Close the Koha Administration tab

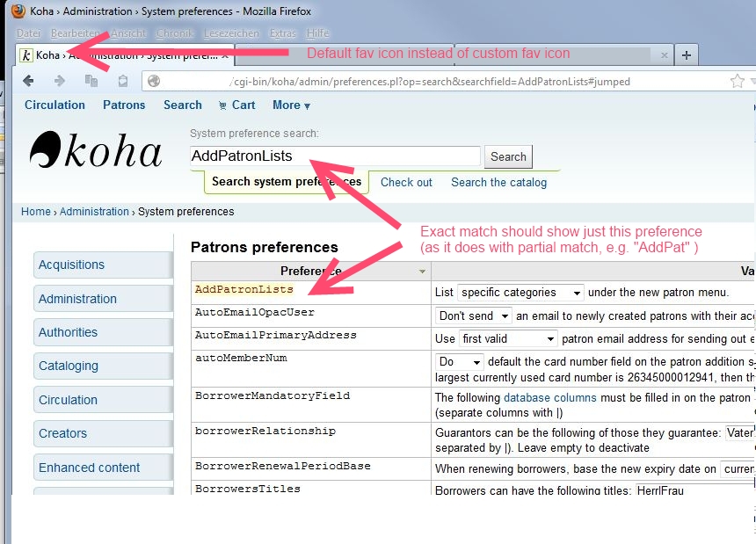[225, 54]
